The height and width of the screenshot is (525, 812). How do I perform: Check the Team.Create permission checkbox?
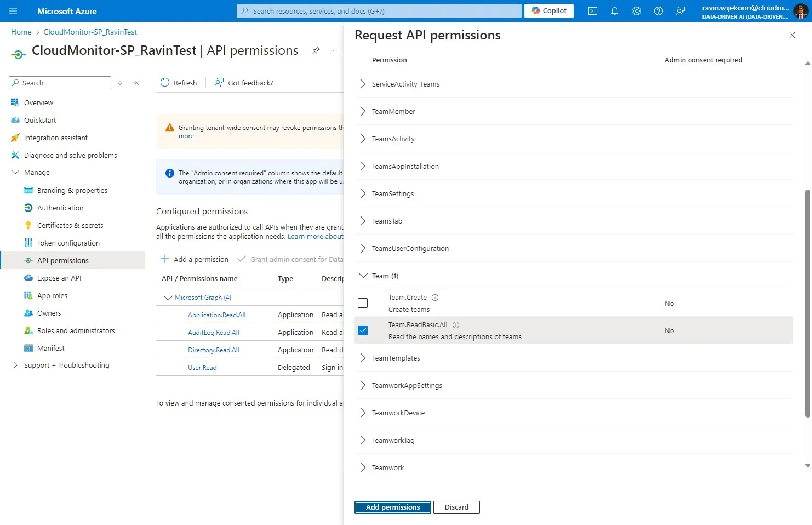[363, 303]
